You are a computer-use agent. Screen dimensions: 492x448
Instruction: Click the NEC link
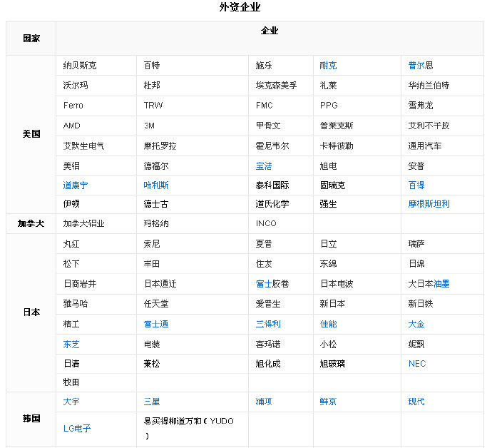(417, 363)
